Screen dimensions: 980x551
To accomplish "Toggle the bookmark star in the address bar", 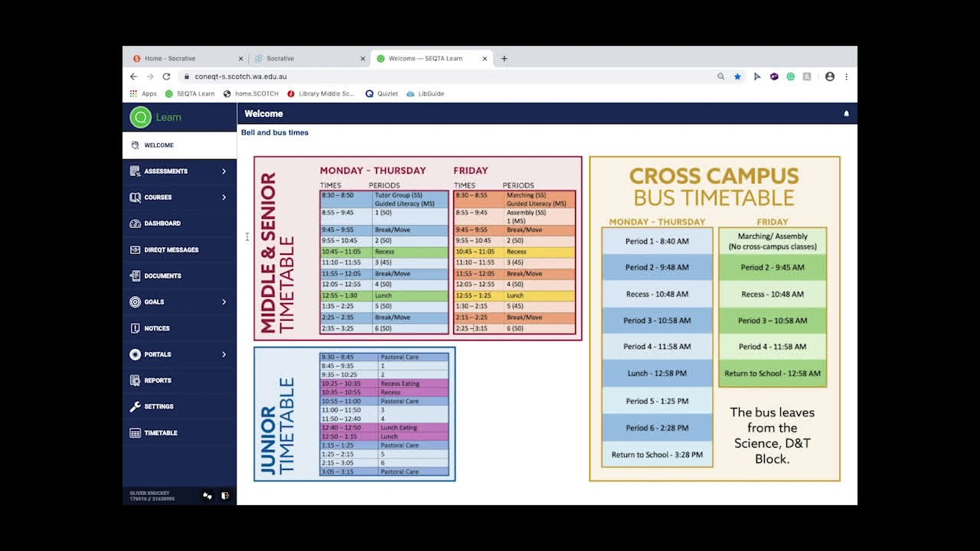I will click(737, 77).
